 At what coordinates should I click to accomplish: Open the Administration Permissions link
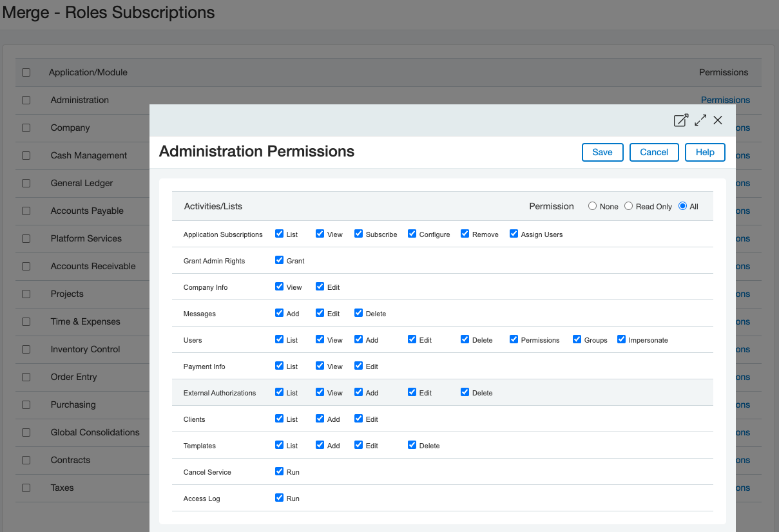[x=725, y=100]
